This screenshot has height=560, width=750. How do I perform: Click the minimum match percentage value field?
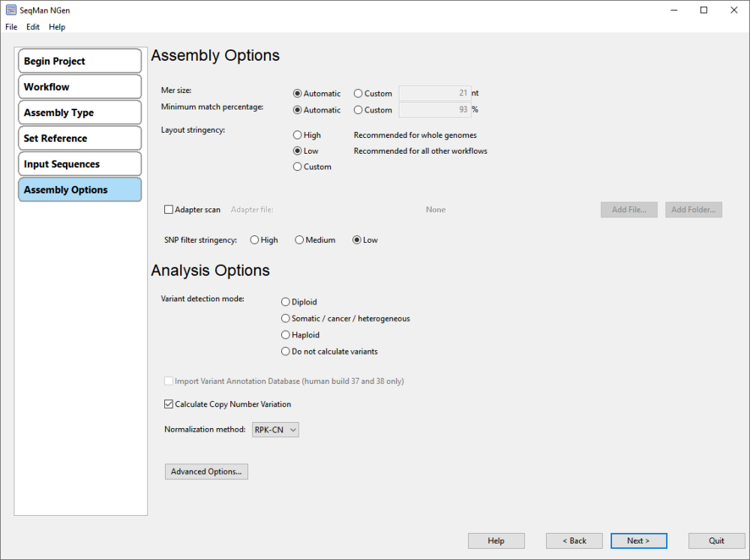click(435, 109)
